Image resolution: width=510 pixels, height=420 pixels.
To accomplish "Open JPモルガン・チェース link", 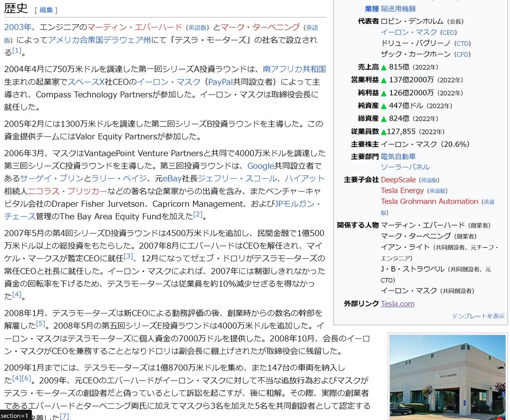I will [x=162, y=210].
